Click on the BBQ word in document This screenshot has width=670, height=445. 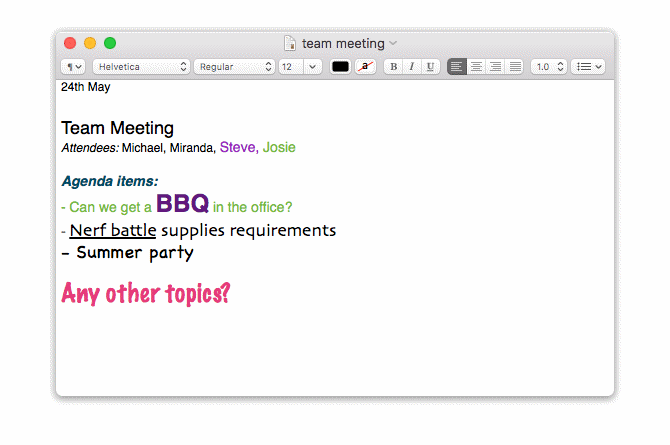coord(182,205)
